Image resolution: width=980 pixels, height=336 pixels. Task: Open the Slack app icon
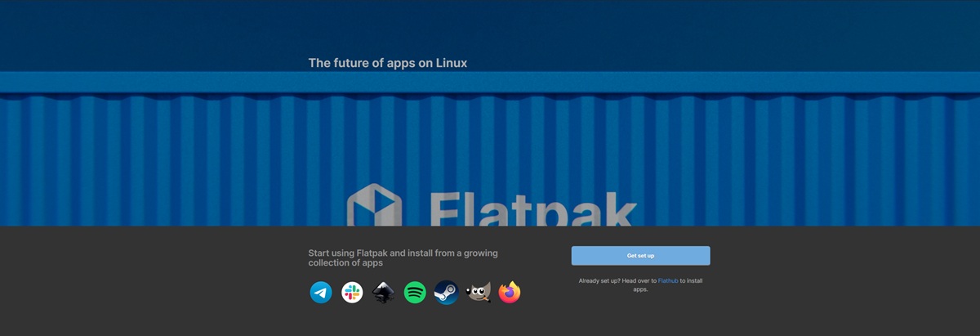tap(352, 293)
